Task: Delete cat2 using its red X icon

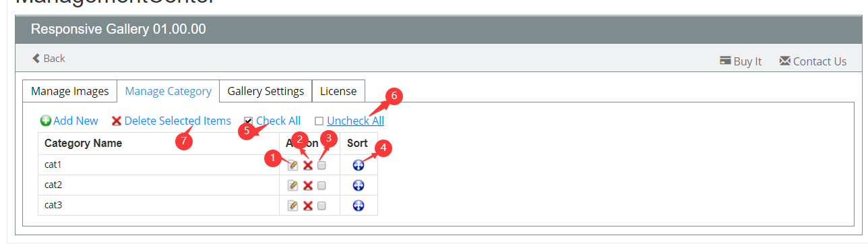Action: pyautogui.click(x=308, y=185)
